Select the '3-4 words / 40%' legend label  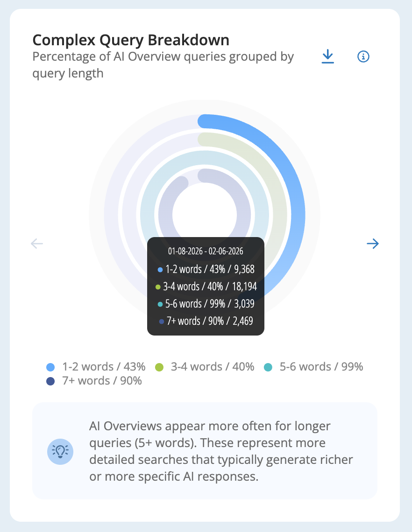click(212, 367)
